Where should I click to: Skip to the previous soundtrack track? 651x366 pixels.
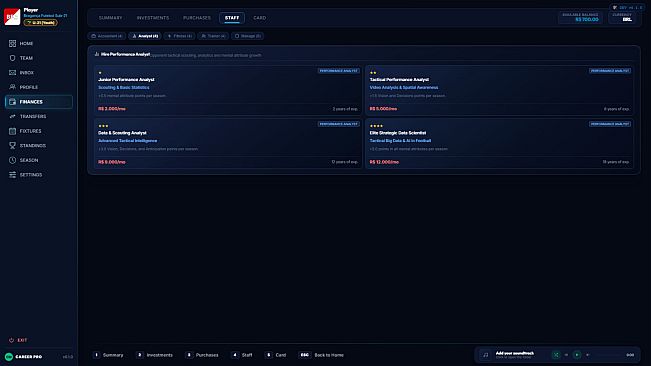pyautogui.click(x=566, y=355)
